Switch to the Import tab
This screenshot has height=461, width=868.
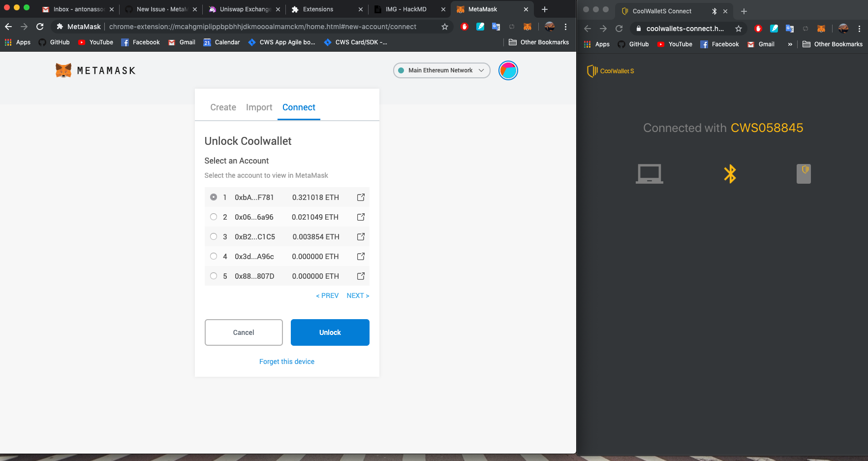coord(259,107)
